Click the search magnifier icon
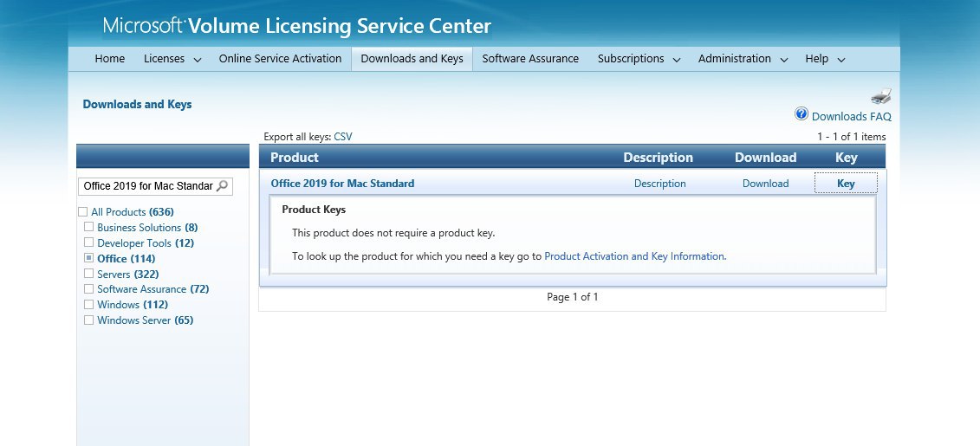Screen dimensions: 980x446 tap(222, 185)
